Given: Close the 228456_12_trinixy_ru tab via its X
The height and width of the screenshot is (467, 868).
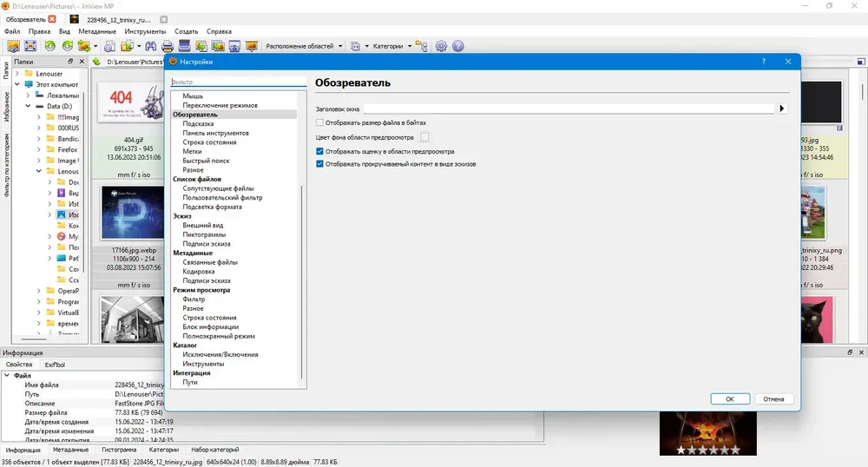Looking at the screenshot, I should 164,19.
